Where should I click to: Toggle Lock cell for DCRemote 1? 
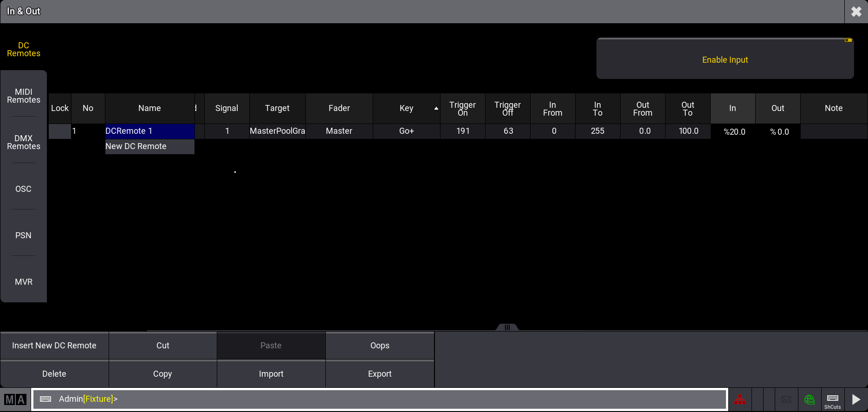click(x=60, y=131)
